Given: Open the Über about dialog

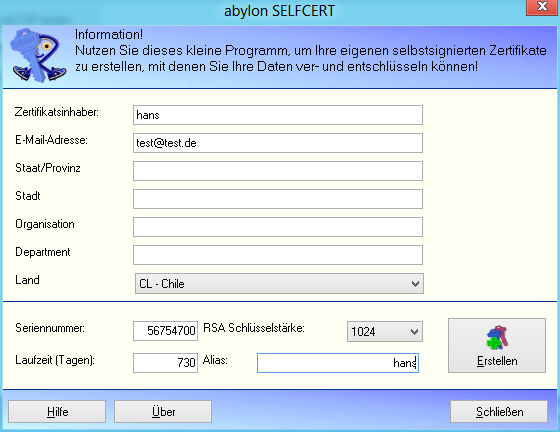Looking at the screenshot, I should pyautogui.click(x=163, y=412).
